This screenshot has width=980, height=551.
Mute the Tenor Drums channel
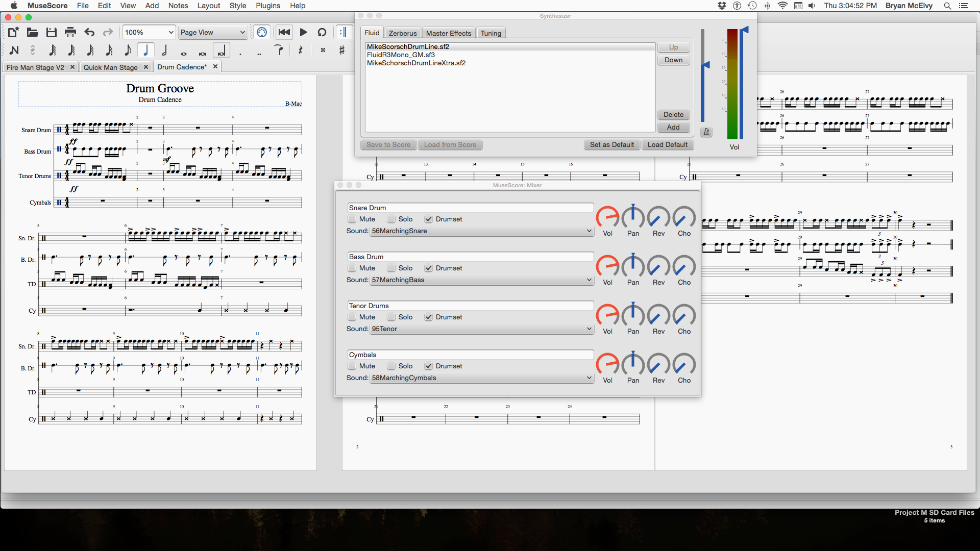[x=352, y=317]
